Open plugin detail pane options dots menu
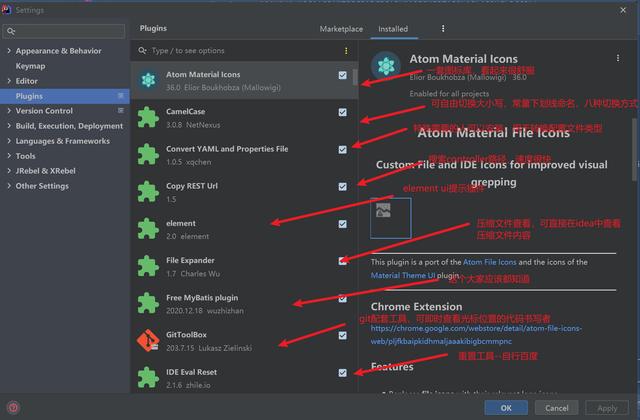 click(618, 58)
